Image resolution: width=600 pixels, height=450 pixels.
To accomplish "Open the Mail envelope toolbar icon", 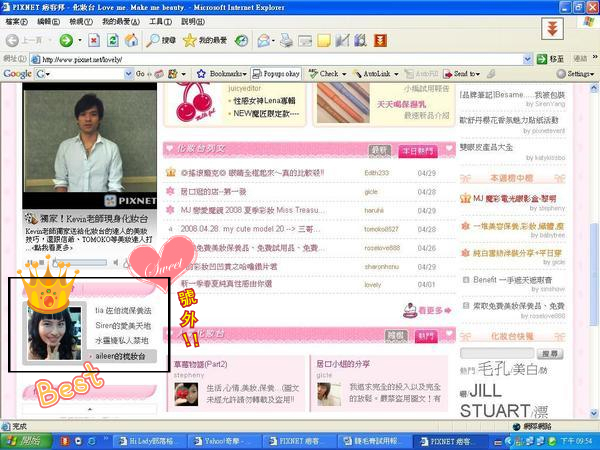I will pyautogui.click(x=263, y=40).
